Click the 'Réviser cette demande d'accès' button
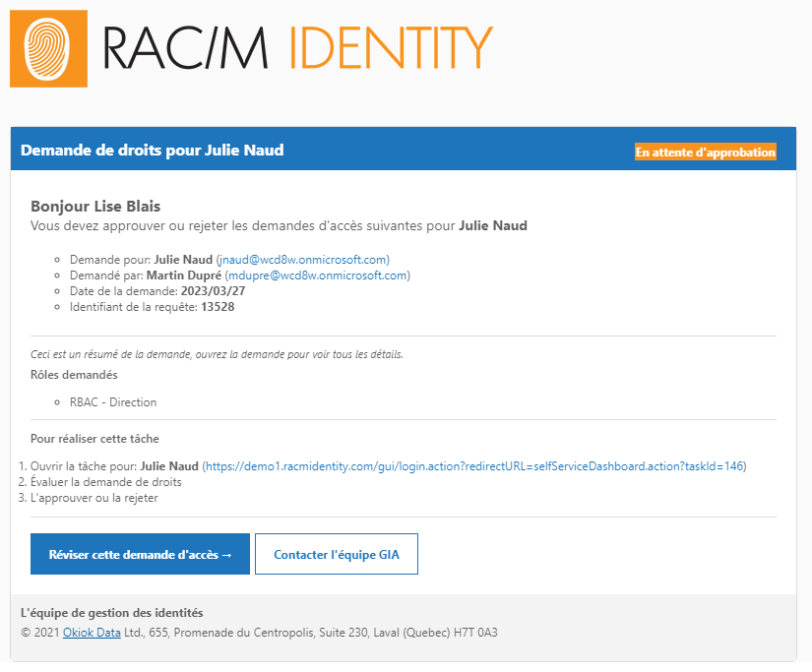This screenshot has height=672, width=812. 140,554
